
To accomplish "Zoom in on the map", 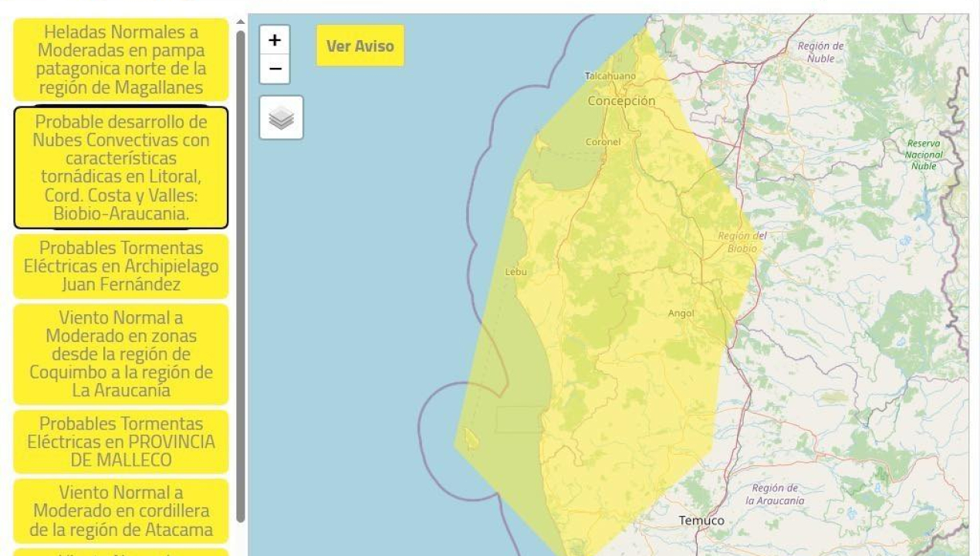I will pos(275,40).
